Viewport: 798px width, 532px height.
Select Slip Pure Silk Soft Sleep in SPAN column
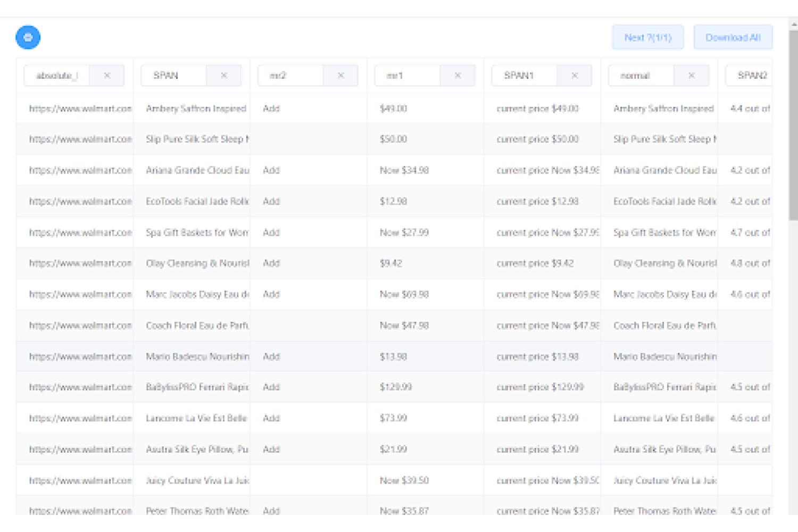tap(197, 139)
